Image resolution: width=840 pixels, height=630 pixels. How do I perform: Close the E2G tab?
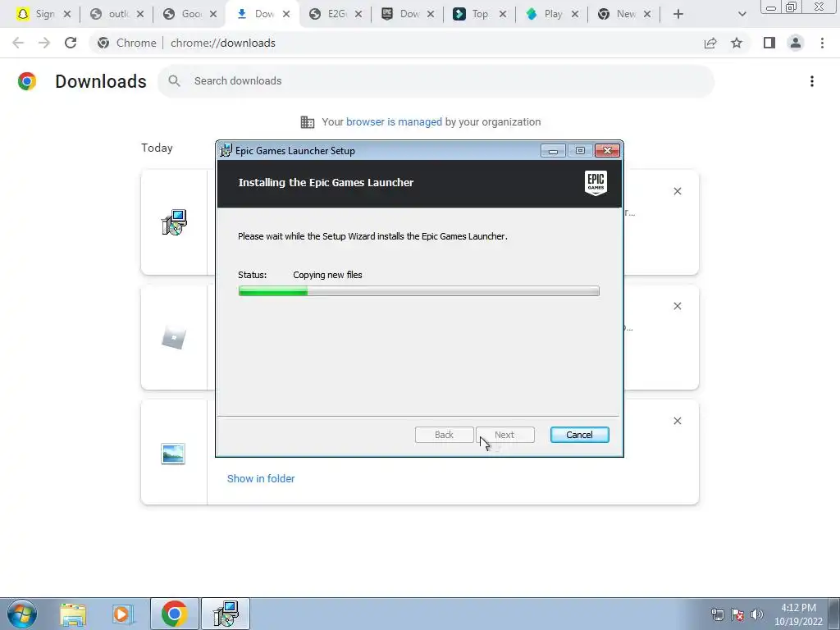[x=358, y=15]
